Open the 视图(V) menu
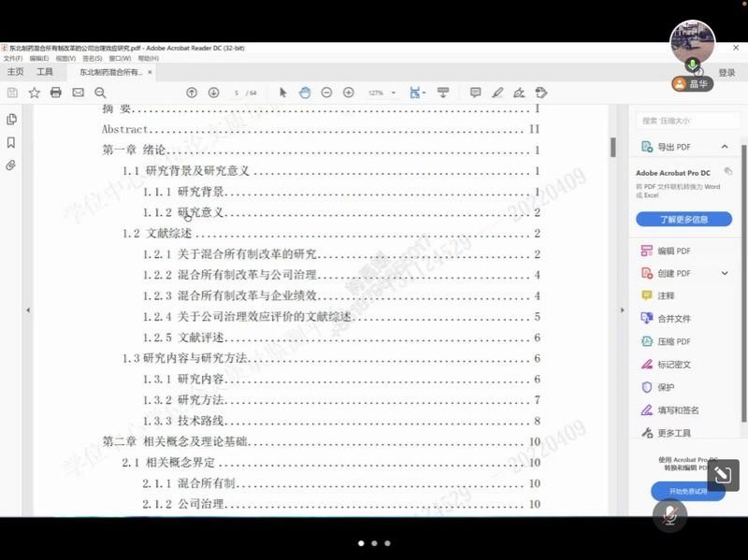 65,58
